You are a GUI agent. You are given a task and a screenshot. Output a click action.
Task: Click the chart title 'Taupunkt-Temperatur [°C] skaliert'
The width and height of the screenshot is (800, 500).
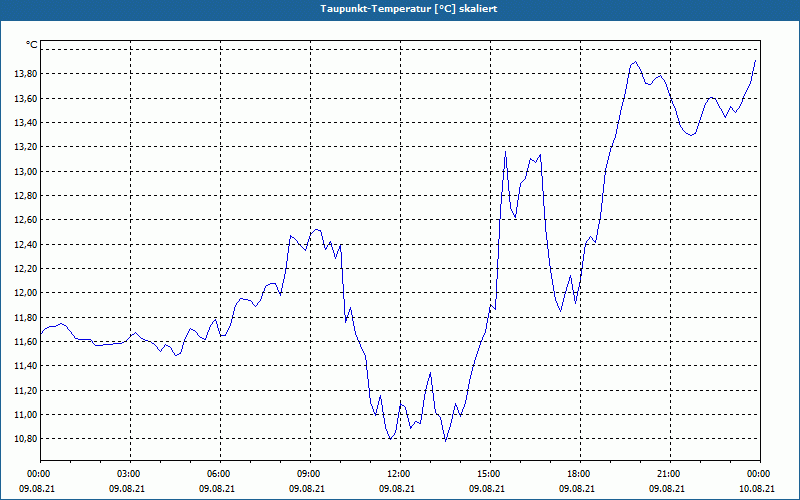[409, 9]
